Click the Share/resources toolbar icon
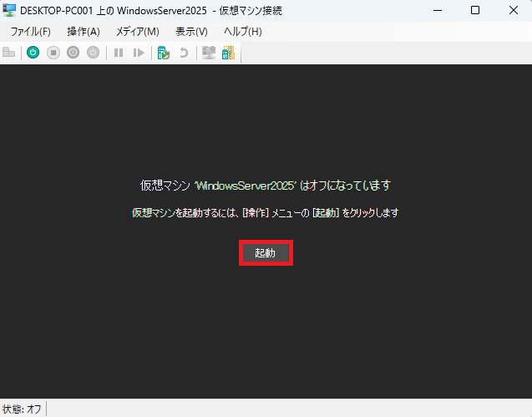 (228, 53)
